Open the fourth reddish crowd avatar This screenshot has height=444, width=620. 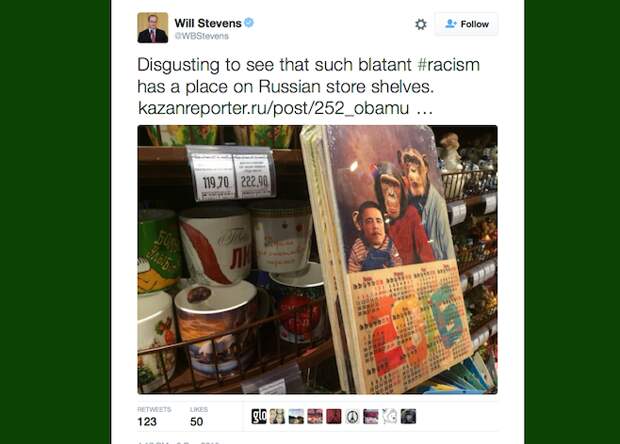315,416
